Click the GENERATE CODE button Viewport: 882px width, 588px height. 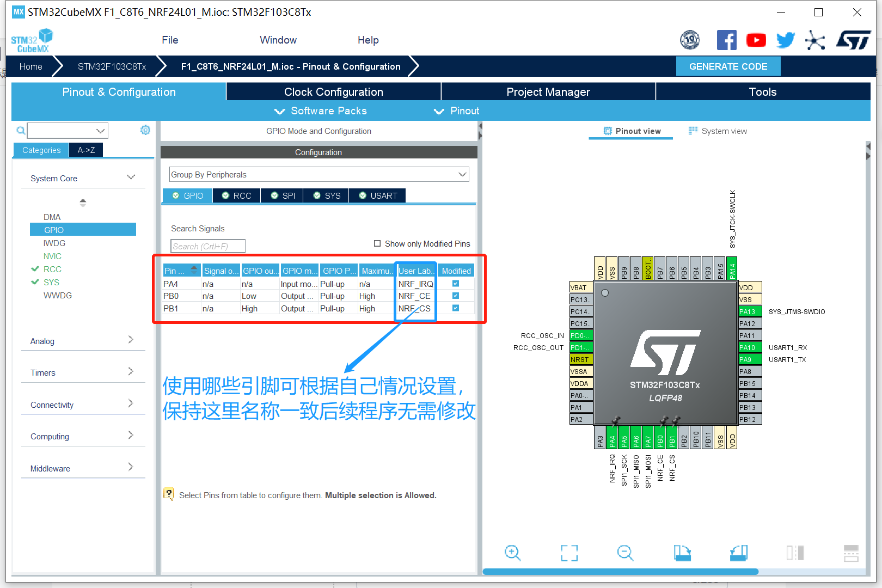coord(728,66)
